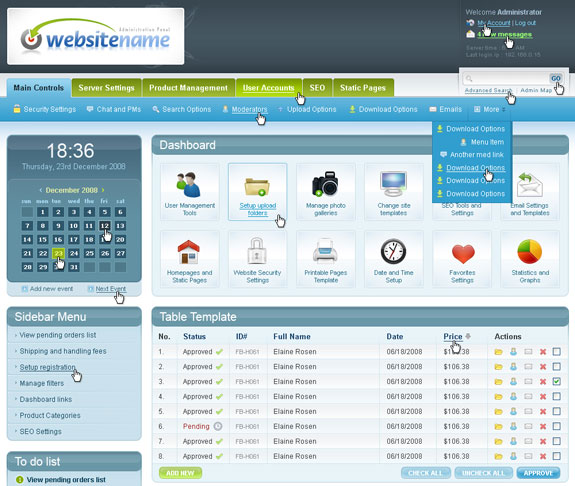575x486 pixels.
Task: Select calendar day 26
Action: (105, 253)
